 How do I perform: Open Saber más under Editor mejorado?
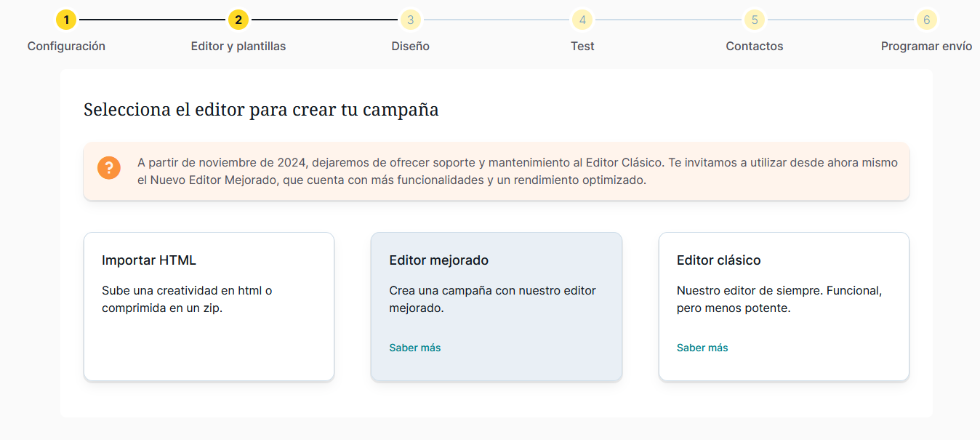415,348
